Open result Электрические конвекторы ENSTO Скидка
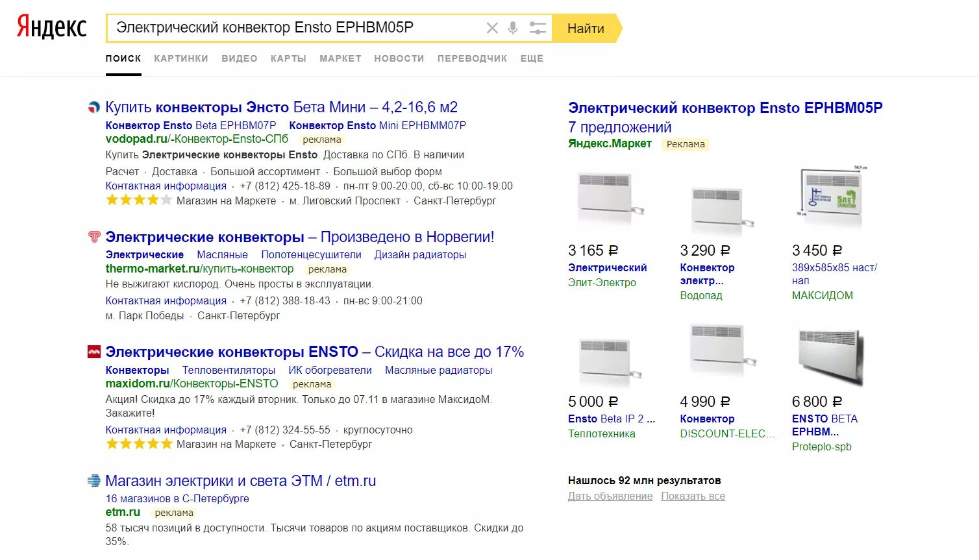The image size is (979, 560). tap(315, 352)
